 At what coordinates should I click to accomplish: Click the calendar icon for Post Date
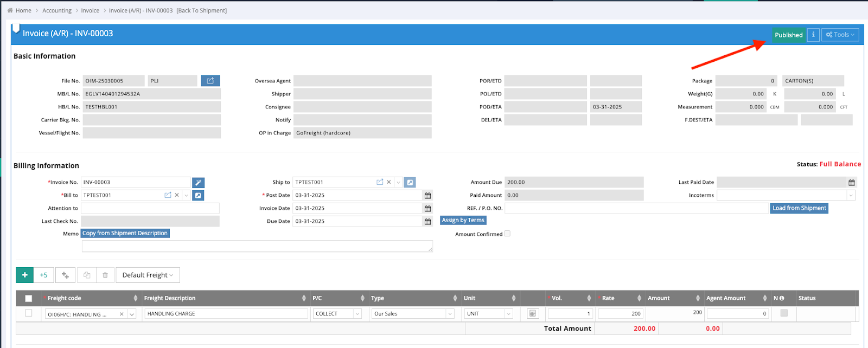point(427,196)
